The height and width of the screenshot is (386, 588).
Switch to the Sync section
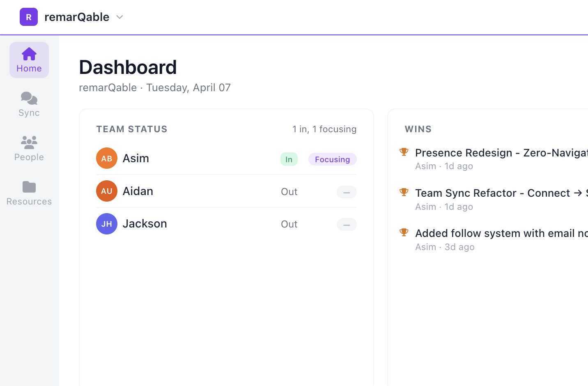pos(29,104)
